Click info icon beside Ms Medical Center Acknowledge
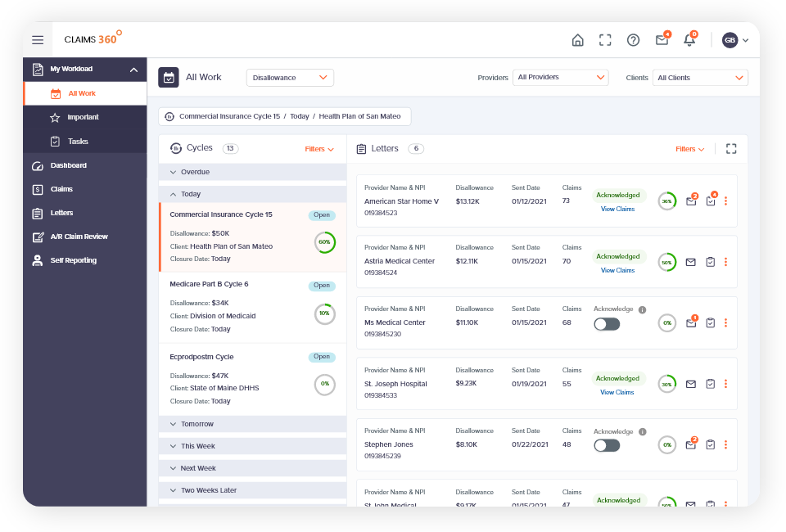The width and height of the screenshot is (786, 532). 642,310
